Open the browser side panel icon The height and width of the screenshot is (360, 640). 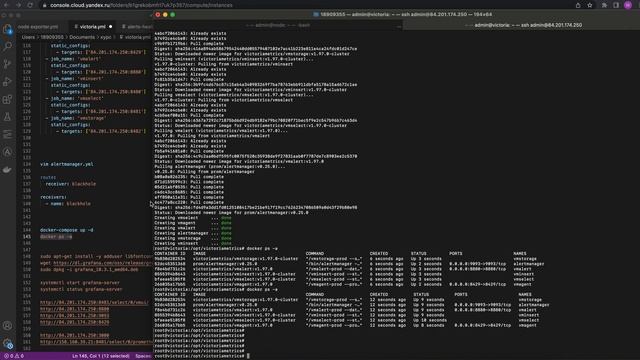pos(616,5)
